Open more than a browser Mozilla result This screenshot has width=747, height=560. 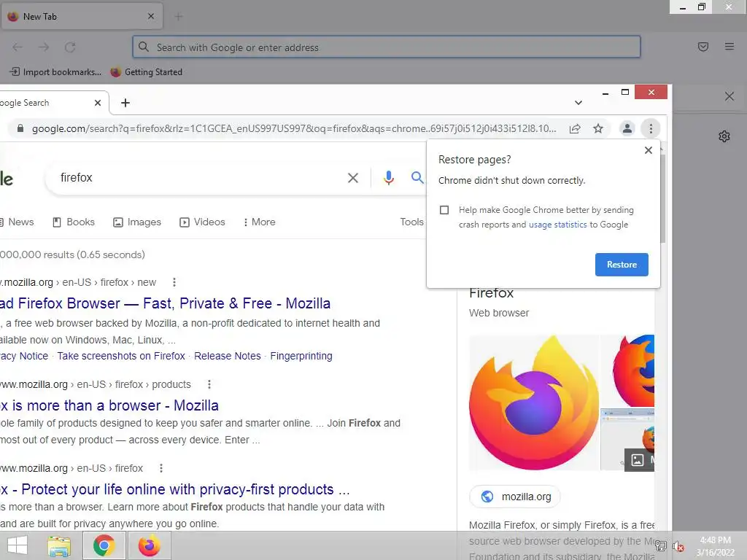tap(109, 405)
